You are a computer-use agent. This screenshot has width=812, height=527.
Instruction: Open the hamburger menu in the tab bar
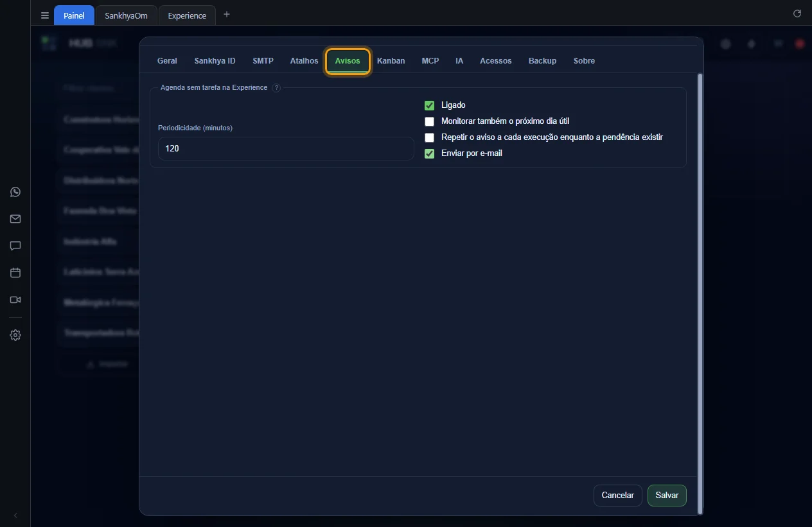tap(45, 15)
